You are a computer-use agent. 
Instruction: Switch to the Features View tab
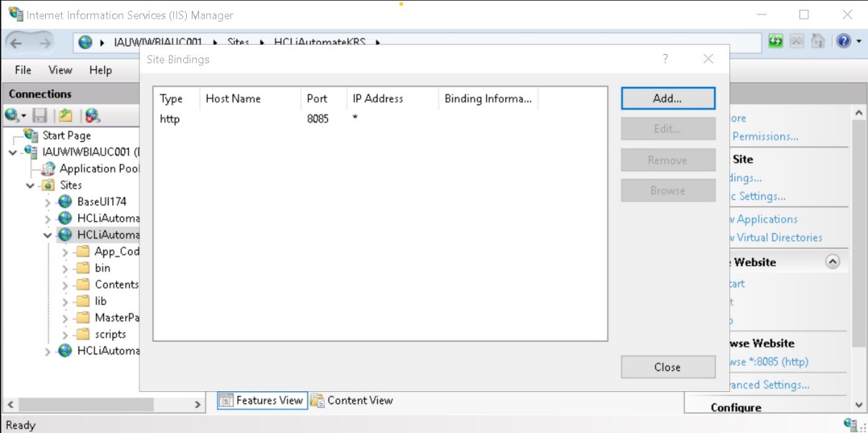coord(262,401)
